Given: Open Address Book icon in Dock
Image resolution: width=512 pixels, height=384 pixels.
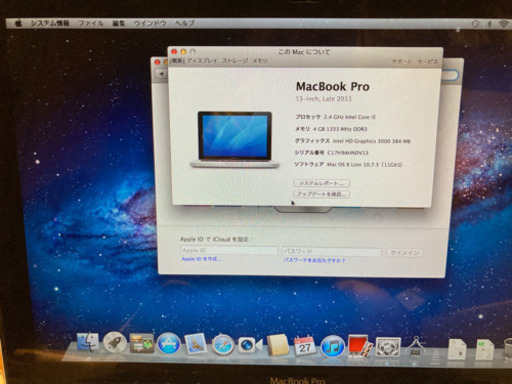Looking at the screenshot, I should 277,345.
